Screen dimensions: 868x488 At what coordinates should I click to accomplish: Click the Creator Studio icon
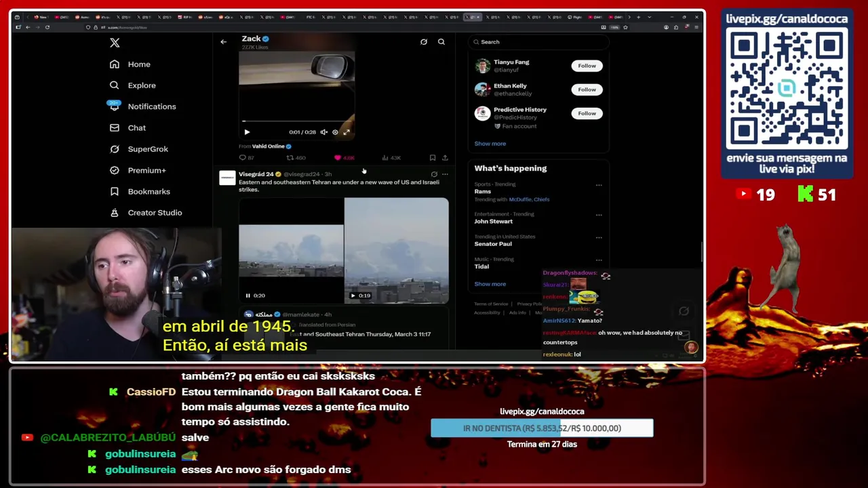pos(115,213)
